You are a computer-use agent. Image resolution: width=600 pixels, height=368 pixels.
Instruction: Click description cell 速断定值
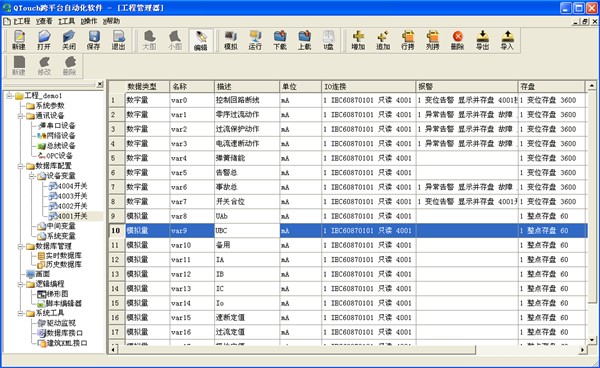click(x=247, y=318)
